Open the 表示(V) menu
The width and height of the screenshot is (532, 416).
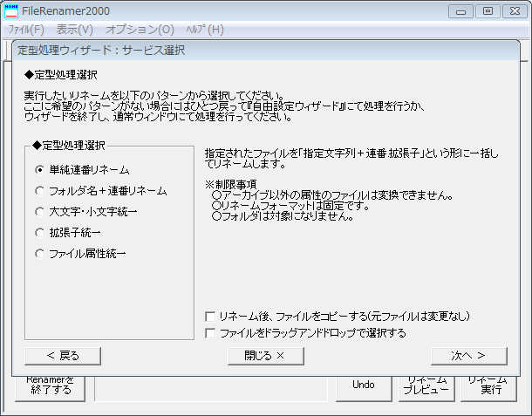click(x=75, y=30)
